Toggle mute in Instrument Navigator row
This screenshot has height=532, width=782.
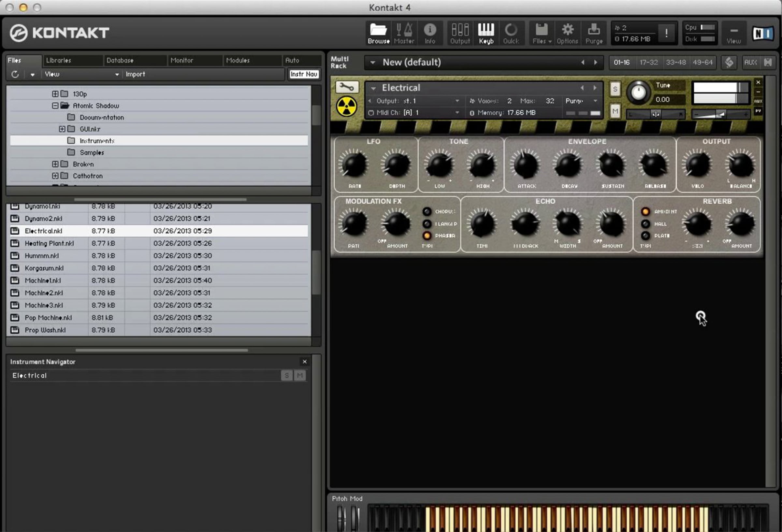point(299,375)
